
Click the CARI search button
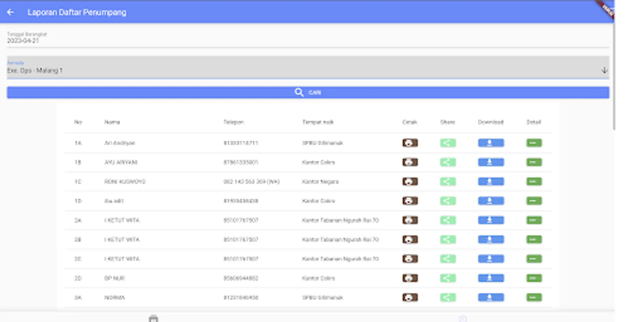(308, 93)
